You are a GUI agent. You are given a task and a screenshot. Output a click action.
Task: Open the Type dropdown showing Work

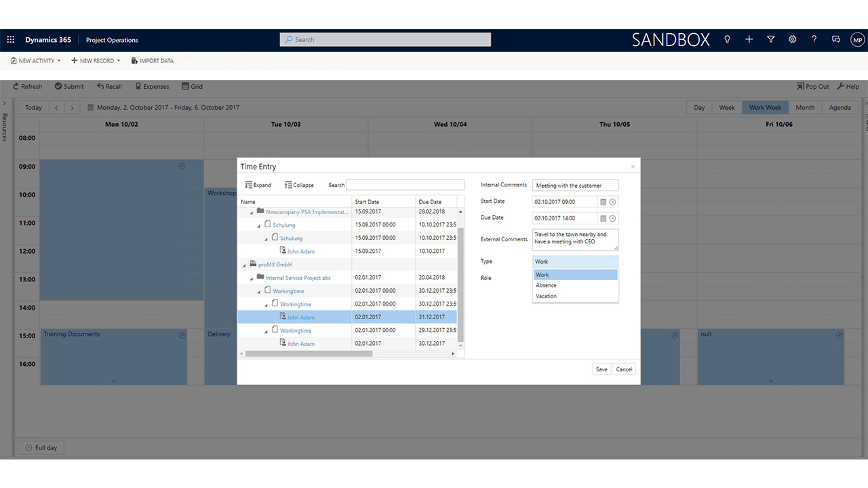click(576, 262)
